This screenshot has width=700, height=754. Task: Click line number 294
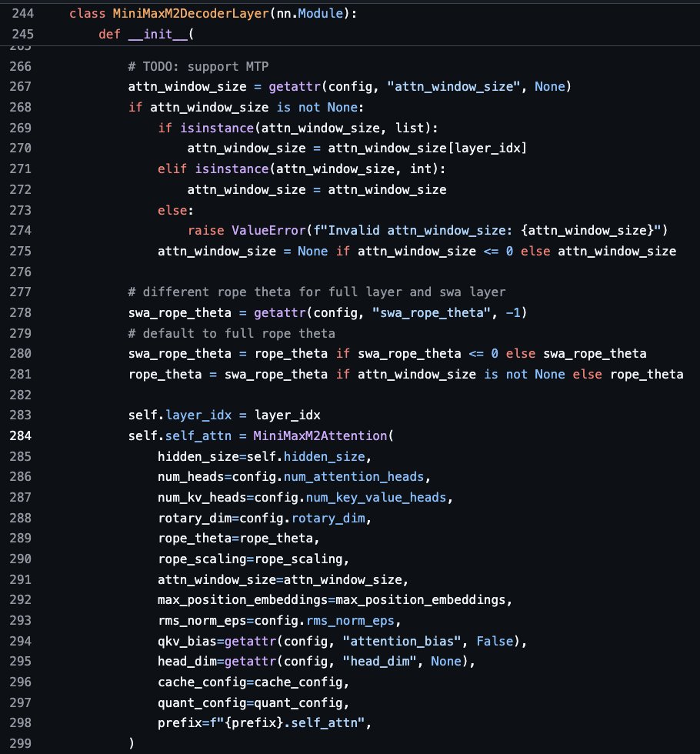20,641
